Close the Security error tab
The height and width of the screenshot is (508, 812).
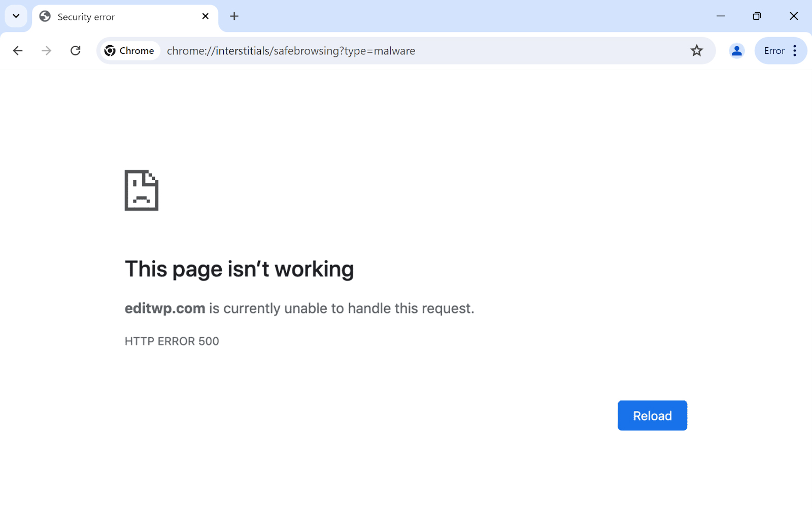206,16
